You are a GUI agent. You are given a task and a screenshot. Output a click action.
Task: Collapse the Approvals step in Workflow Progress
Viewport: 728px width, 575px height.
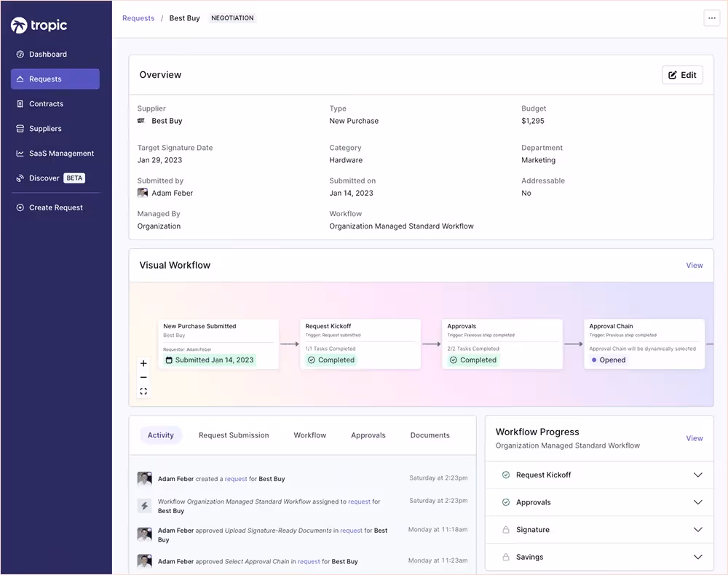click(x=697, y=502)
